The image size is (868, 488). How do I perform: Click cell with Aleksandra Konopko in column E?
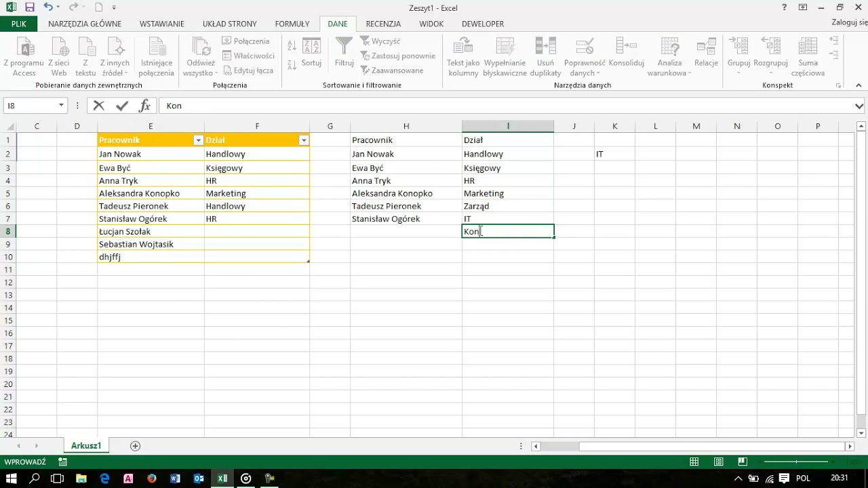pyautogui.click(x=151, y=193)
